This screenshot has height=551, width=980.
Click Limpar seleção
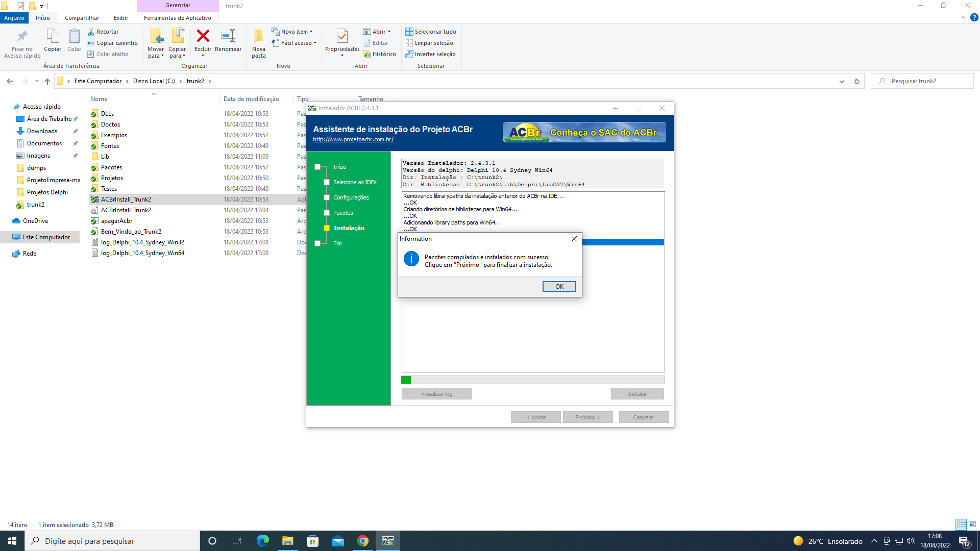click(429, 43)
